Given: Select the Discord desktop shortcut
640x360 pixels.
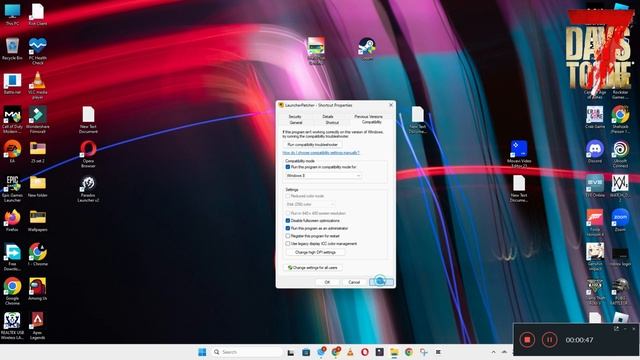Looking at the screenshot, I should [595, 151].
